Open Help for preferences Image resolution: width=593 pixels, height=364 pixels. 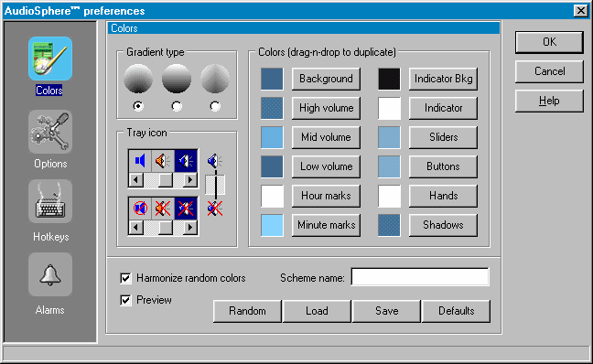(x=549, y=101)
